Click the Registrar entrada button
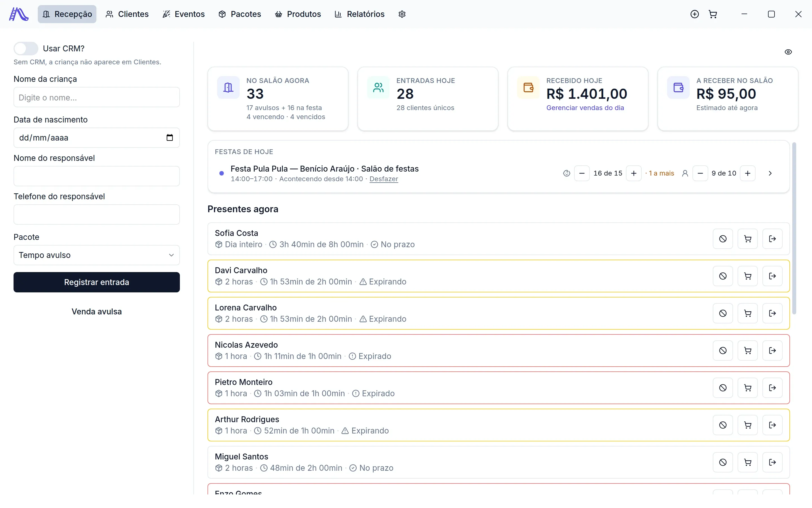The image size is (812, 508). click(97, 282)
